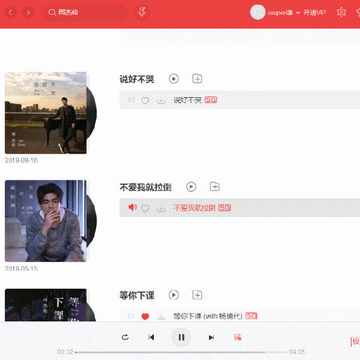Viewport: 360px width, 360px height.
Task: Go back using the left arrow
Action: coord(11,13)
